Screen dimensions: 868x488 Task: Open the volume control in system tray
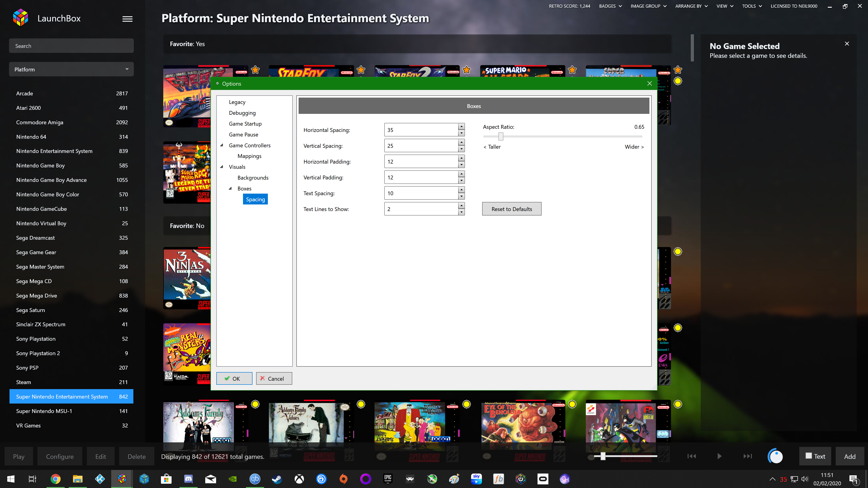tap(805, 479)
